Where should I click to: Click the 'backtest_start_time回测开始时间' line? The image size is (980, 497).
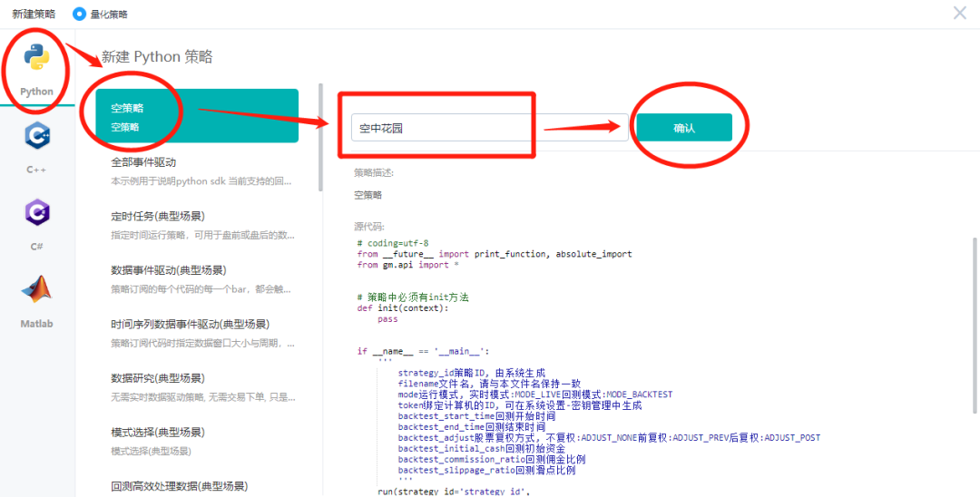[x=476, y=416]
